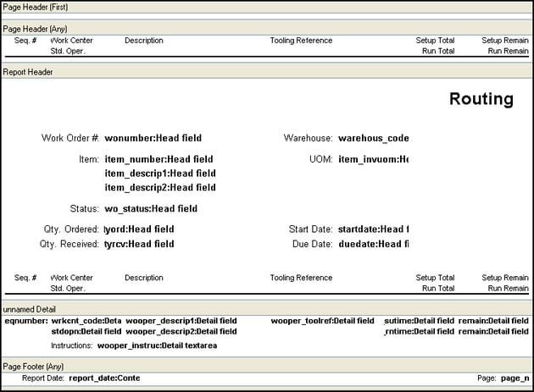
Task: Select Setup Total label in Report Header section
Action: (435, 278)
